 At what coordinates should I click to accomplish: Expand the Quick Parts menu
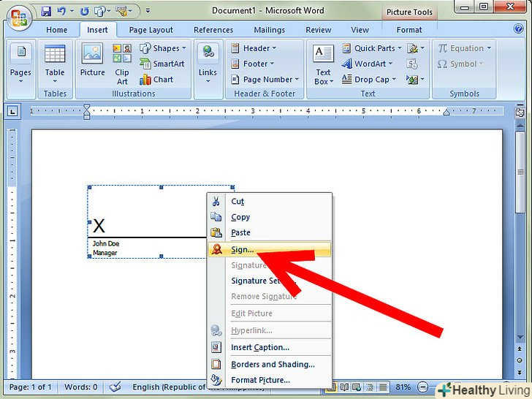(x=372, y=48)
